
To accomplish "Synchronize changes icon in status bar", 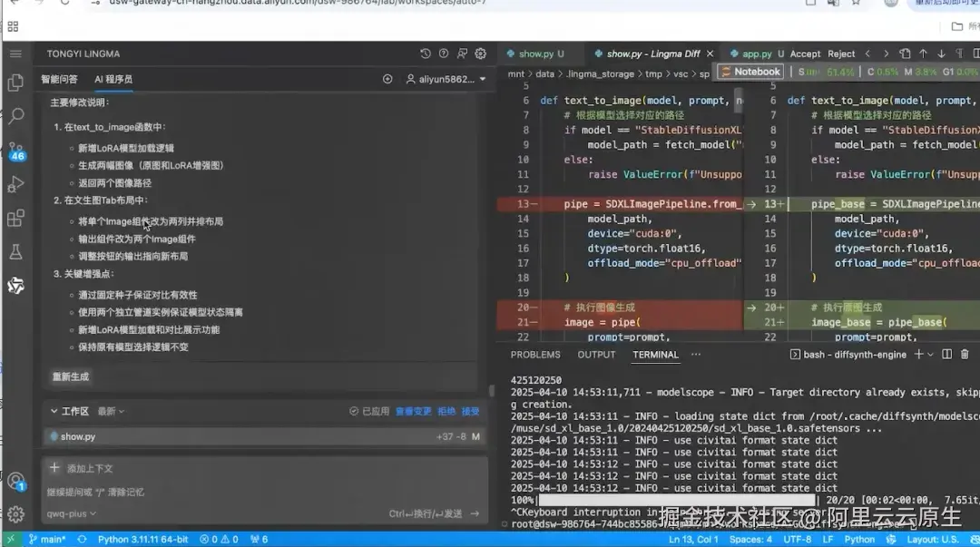I will coord(82,540).
